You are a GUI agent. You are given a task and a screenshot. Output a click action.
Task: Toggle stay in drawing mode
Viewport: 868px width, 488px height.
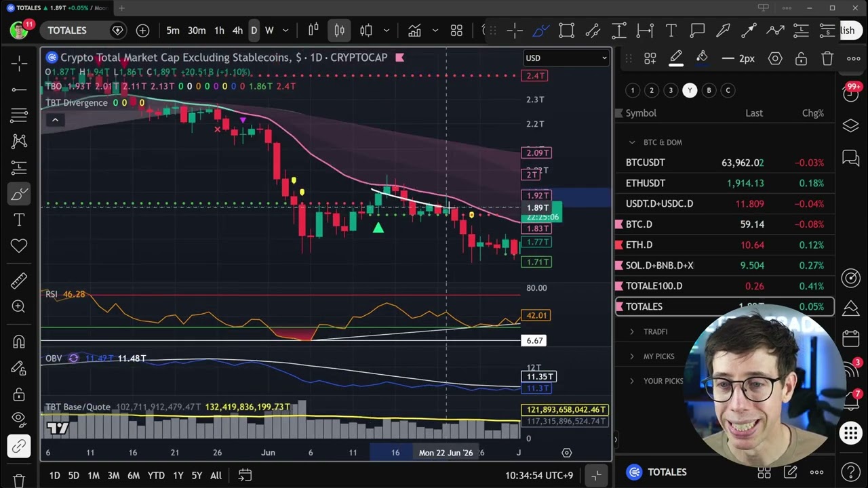(19, 368)
